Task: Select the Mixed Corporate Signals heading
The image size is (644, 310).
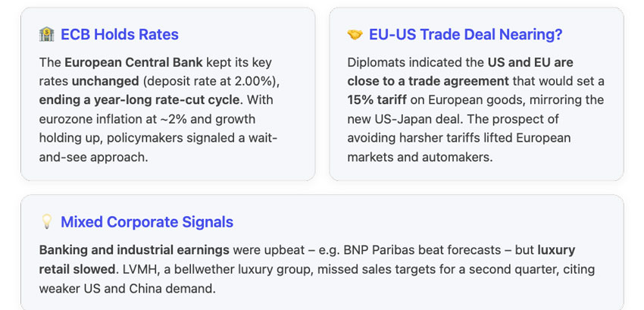Action: click(147, 222)
